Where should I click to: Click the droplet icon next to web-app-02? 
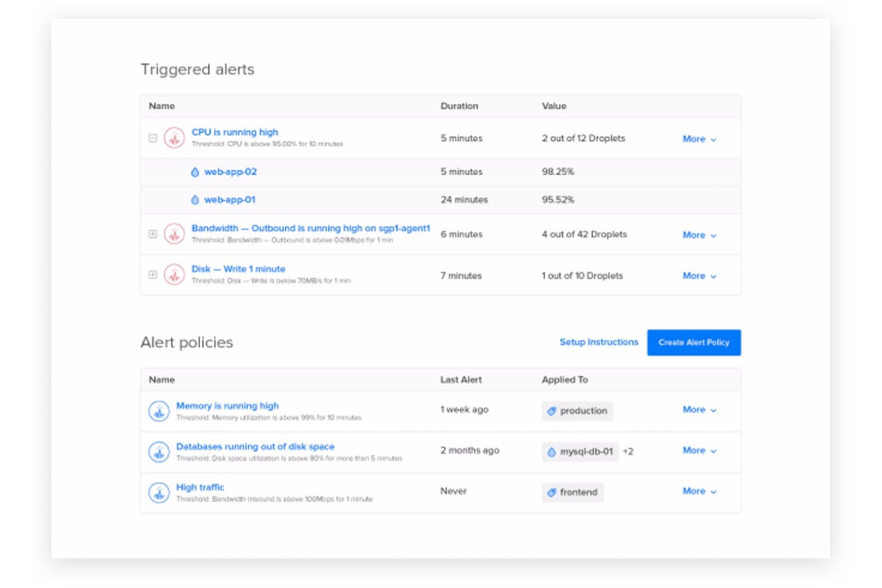click(195, 172)
